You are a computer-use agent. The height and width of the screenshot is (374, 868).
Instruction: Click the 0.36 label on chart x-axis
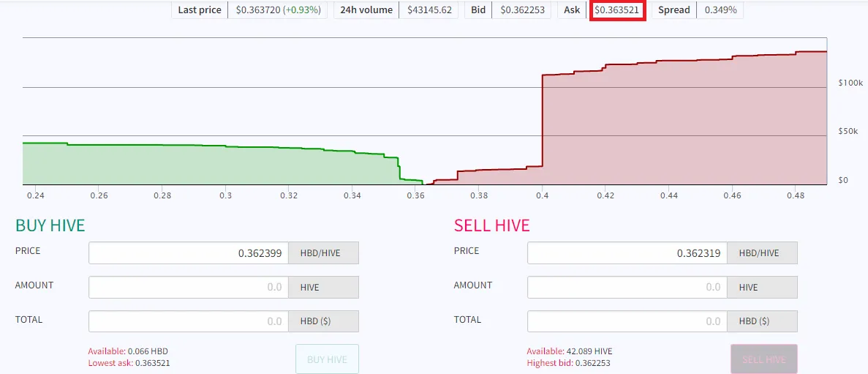click(415, 195)
